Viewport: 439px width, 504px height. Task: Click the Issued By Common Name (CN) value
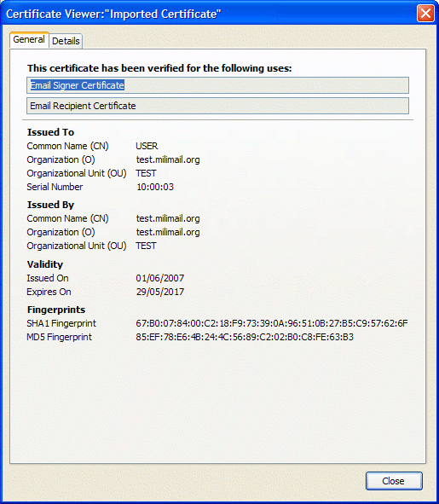pyautogui.click(x=168, y=218)
